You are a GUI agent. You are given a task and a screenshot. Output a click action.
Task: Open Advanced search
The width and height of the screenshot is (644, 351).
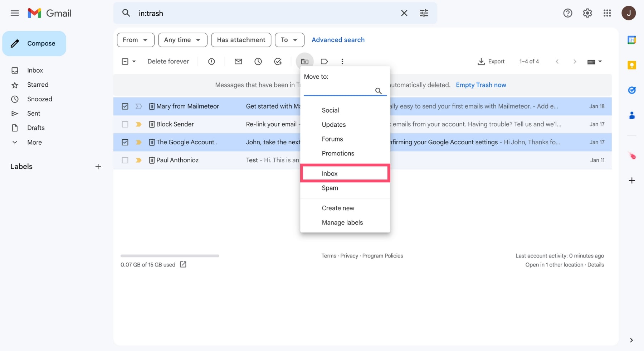[338, 40]
